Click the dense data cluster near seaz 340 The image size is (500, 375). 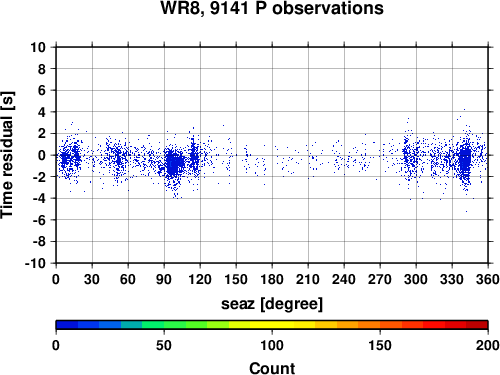click(x=465, y=159)
